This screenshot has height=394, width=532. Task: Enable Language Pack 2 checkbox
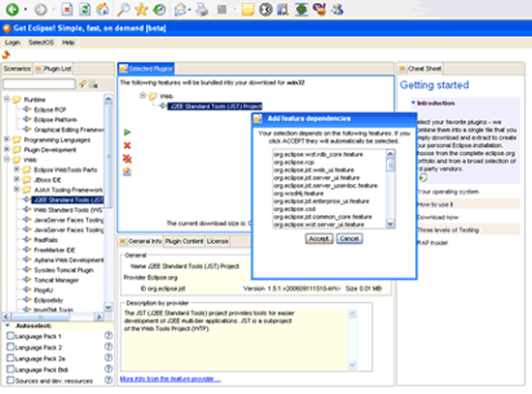pyautogui.click(x=11, y=347)
